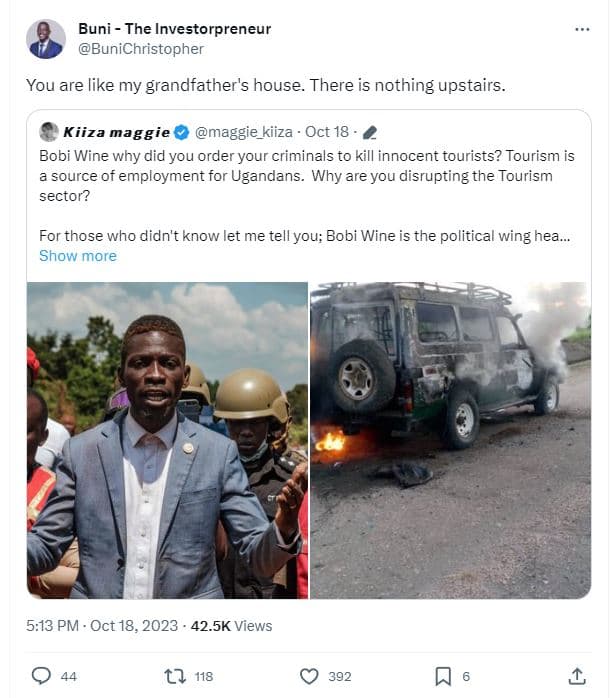Bookmark this tweet

443,676
